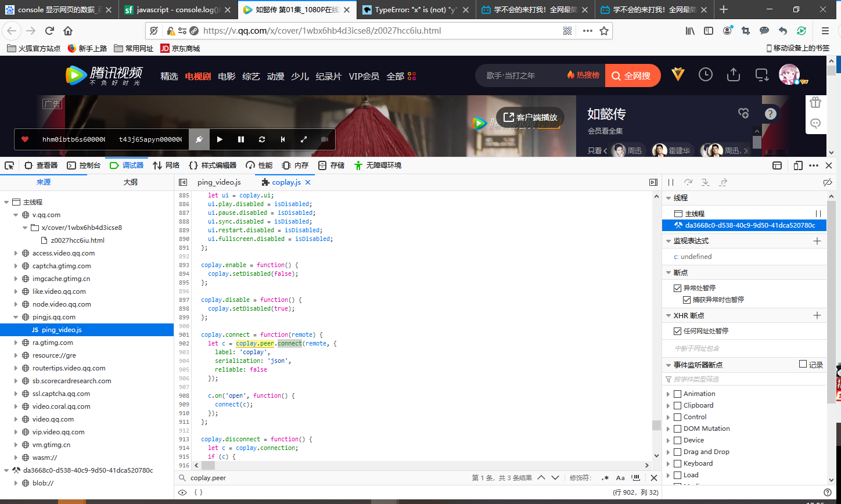Click the source search input field
Image resolution: width=841 pixels, height=504 pixels.
[x=325, y=478]
